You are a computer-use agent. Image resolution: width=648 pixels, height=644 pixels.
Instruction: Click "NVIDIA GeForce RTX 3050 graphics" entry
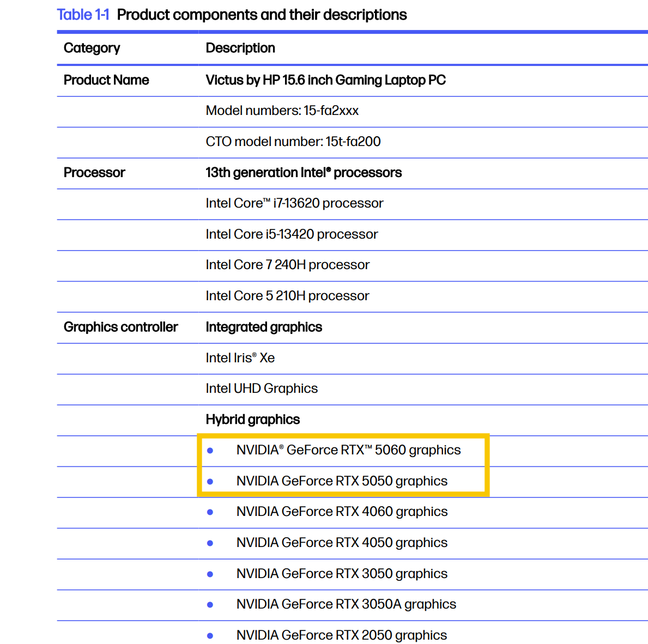pos(342,574)
